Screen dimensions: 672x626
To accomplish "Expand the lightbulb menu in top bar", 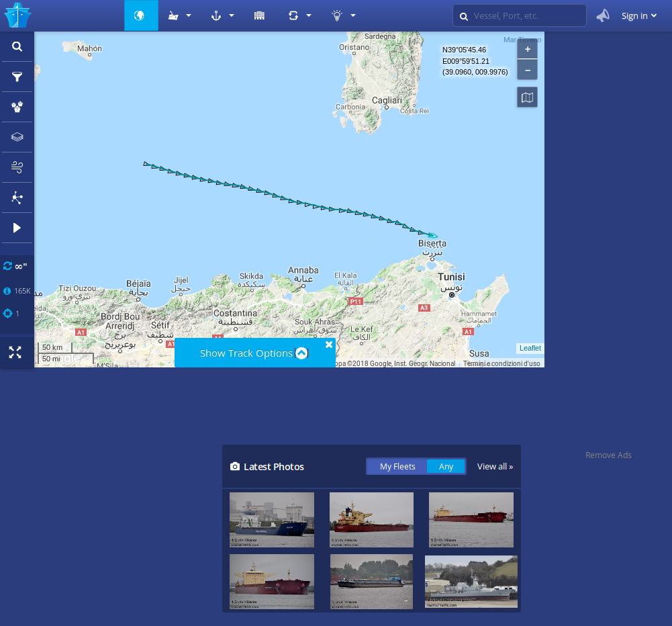I will coord(343,15).
